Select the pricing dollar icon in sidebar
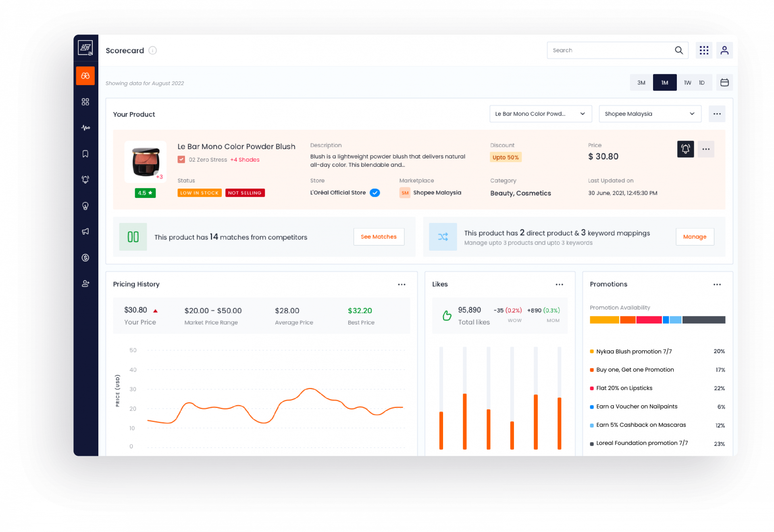 (x=85, y=258)
